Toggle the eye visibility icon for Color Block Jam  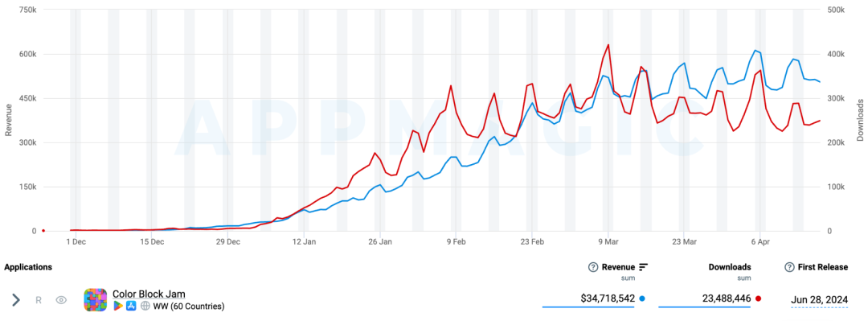tap(61, 300)
